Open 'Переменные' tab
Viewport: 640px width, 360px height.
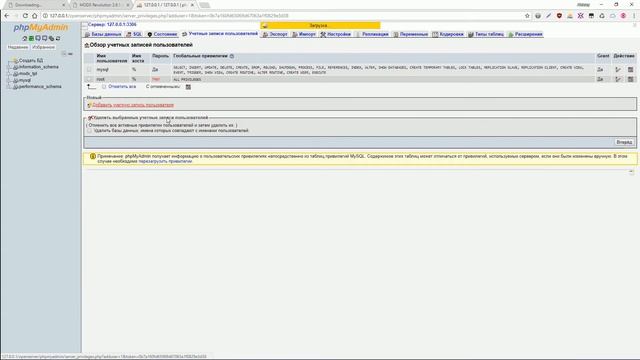tap(411, 34)
